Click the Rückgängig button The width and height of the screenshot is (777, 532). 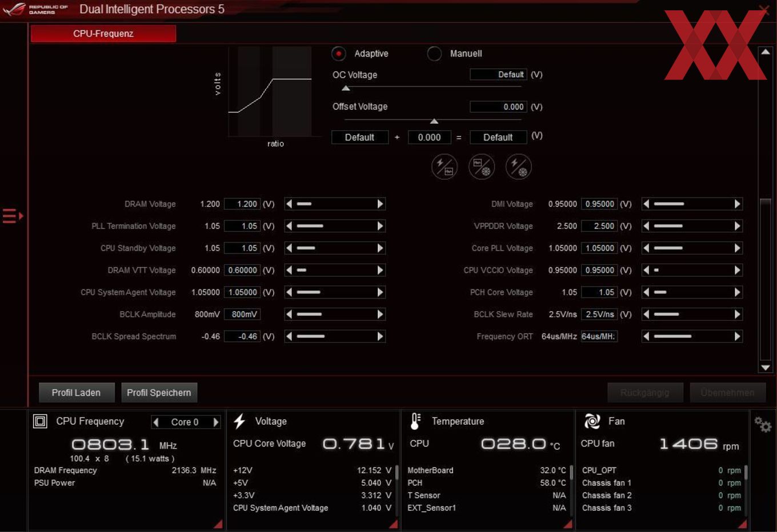point(645,393)
